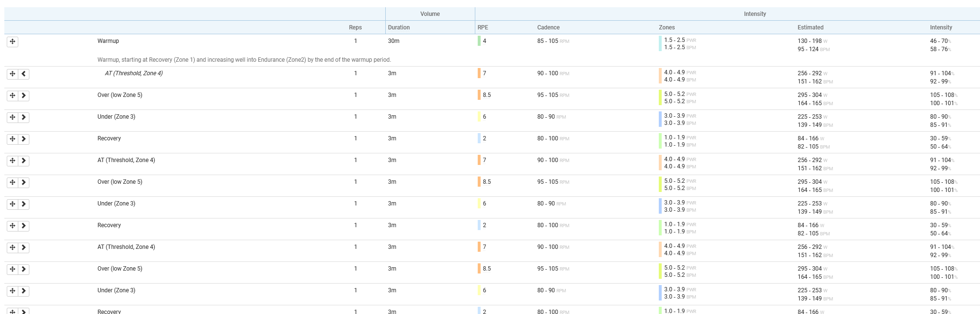Click the green RPE color bar on Warmup row
The image size is (980, 314).
point(479,41)
